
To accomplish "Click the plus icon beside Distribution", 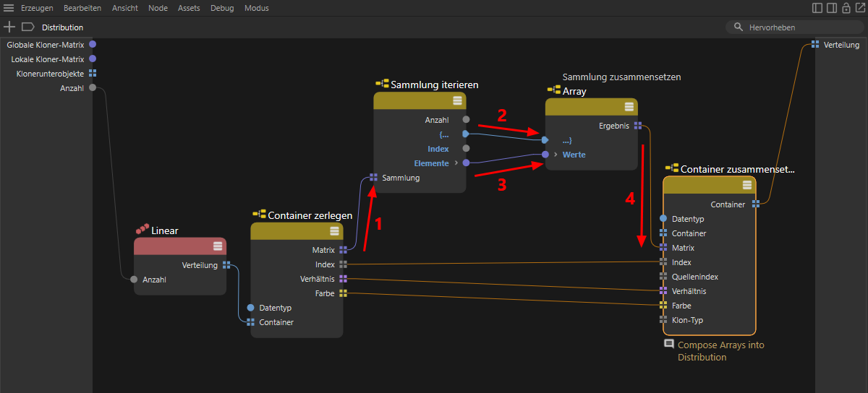I will click(x=9, y=27).
